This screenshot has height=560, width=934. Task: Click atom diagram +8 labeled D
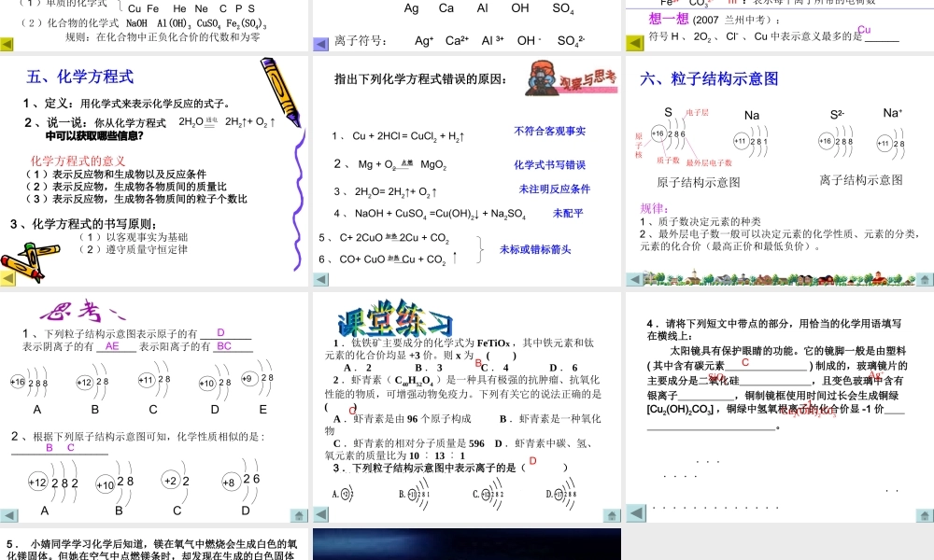241,482
